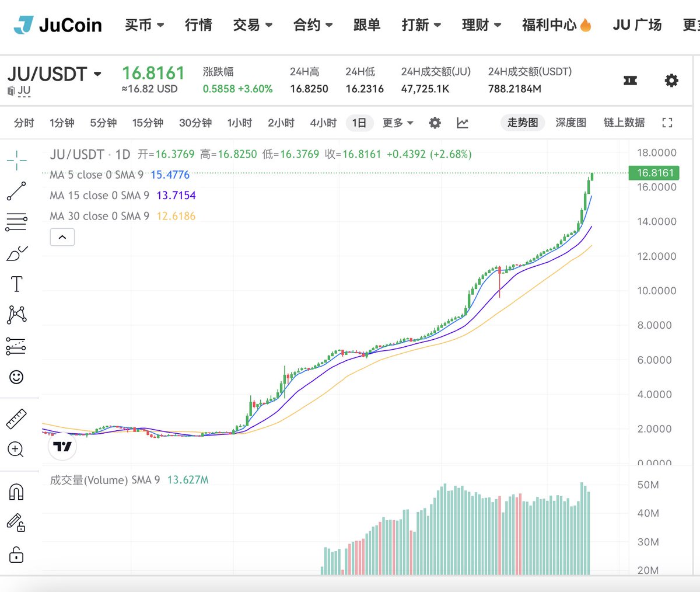Open the 更多 timeframes dropdown

click(x=398, y=123)
